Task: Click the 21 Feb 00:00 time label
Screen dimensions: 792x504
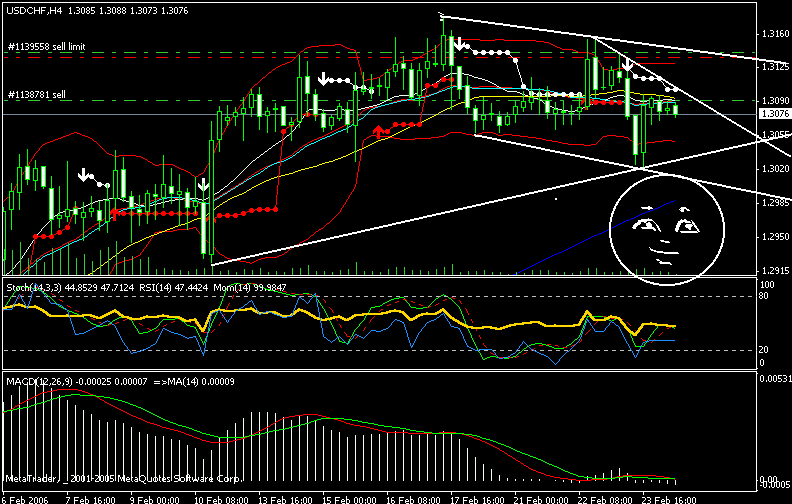Action: (x=541, y=500)
